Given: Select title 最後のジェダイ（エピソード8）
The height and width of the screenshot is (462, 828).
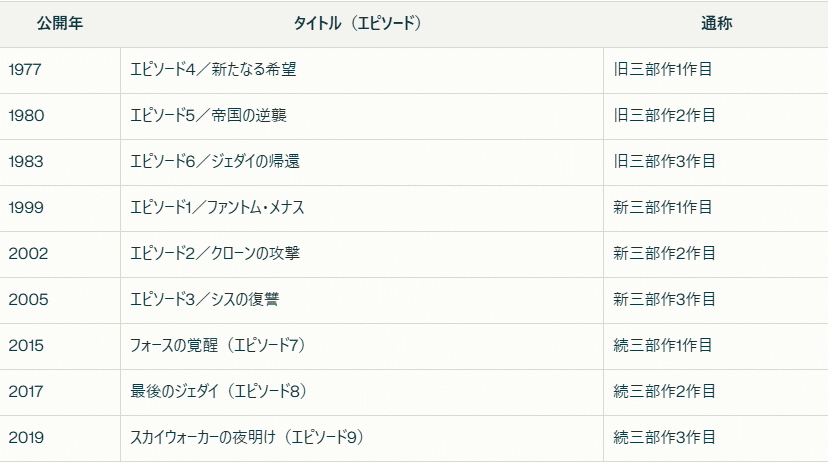Looking at the screenshot, I should [217, 392].
